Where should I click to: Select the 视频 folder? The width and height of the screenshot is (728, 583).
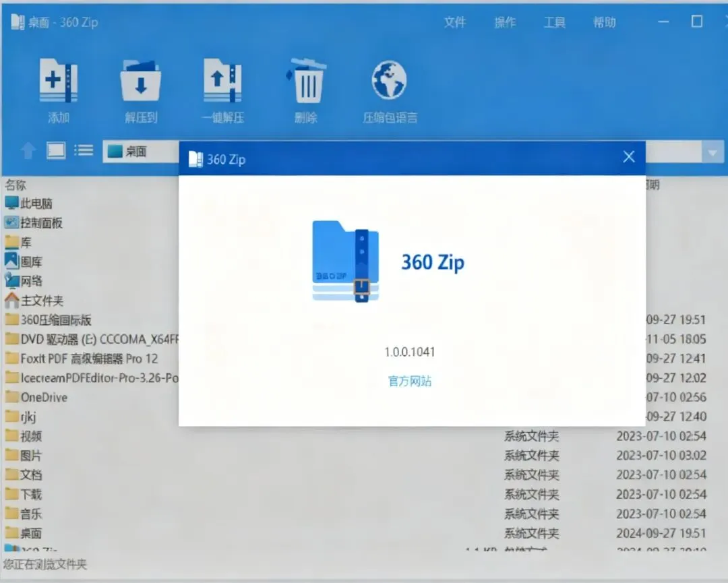pyautogui.click(x=23, y=436)
